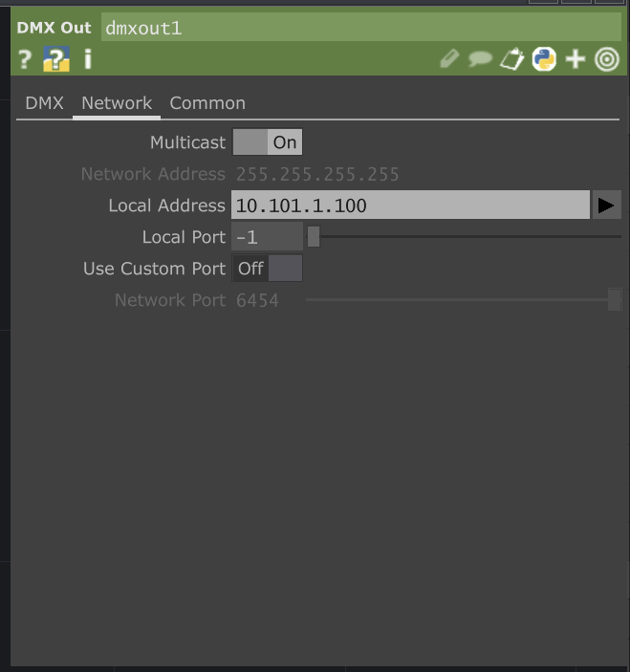
Task: Click the plus add parameter icon
Action: click(576, 59)
